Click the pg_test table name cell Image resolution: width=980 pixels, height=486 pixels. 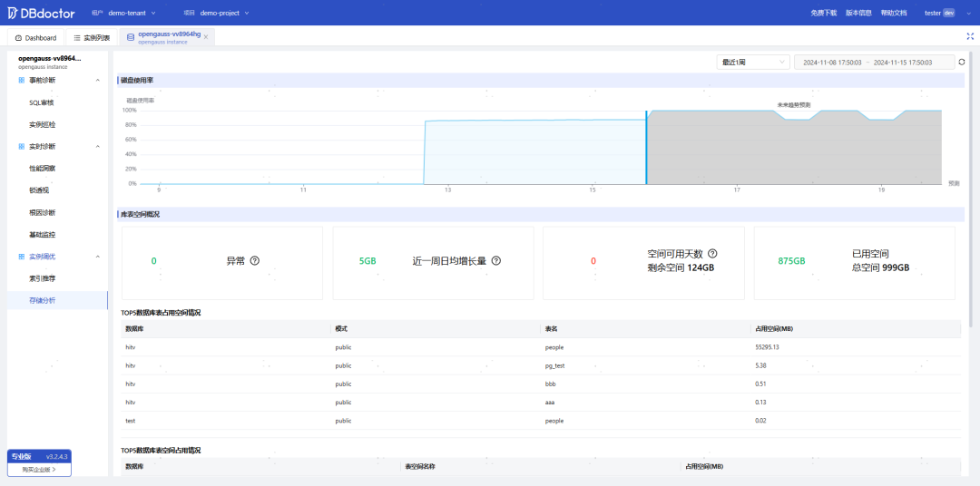coord(555,365)
